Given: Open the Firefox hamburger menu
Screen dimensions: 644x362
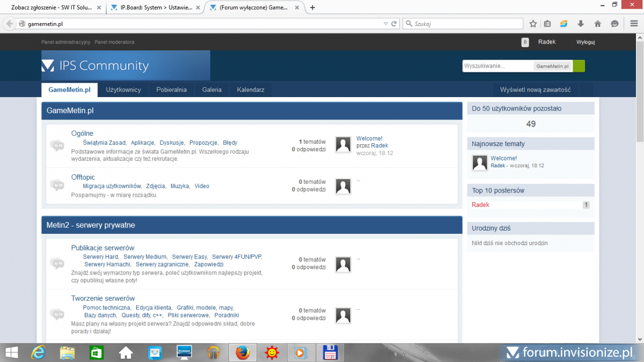Looking at the screenshot, I should coord(633,24).
